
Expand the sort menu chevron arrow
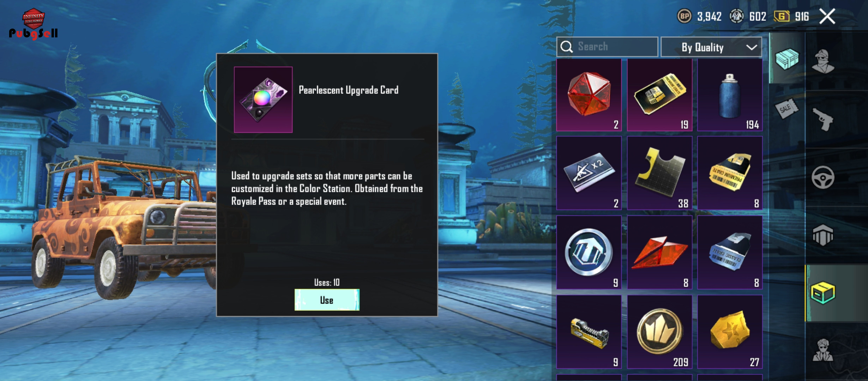pos(751,47)
